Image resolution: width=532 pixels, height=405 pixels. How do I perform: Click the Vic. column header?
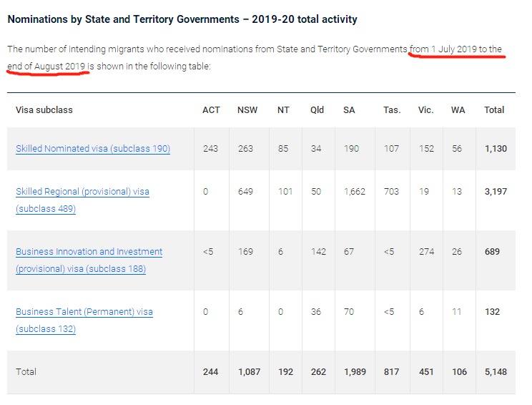[425, 110]
